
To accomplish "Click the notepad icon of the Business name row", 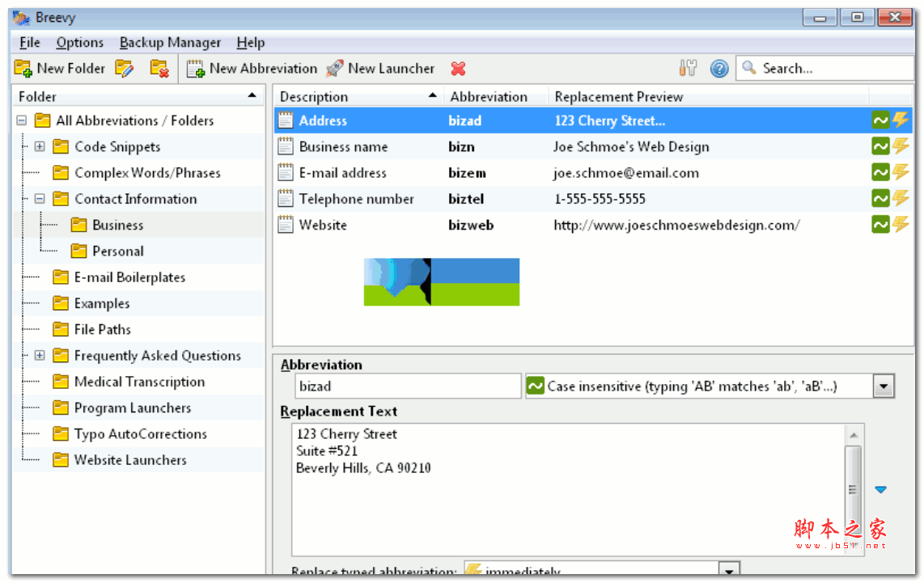I will (x=286, y=146).
